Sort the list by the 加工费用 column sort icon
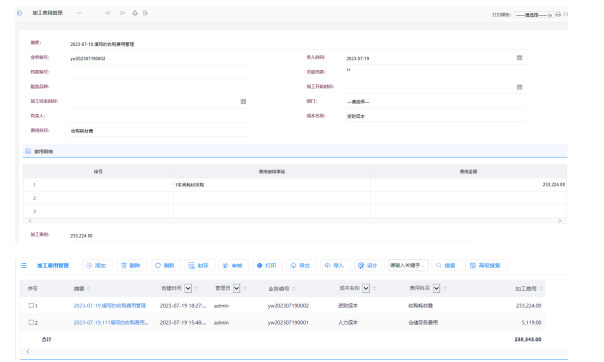This screenshot has height=362, width=604. click(x=541, y=289)
